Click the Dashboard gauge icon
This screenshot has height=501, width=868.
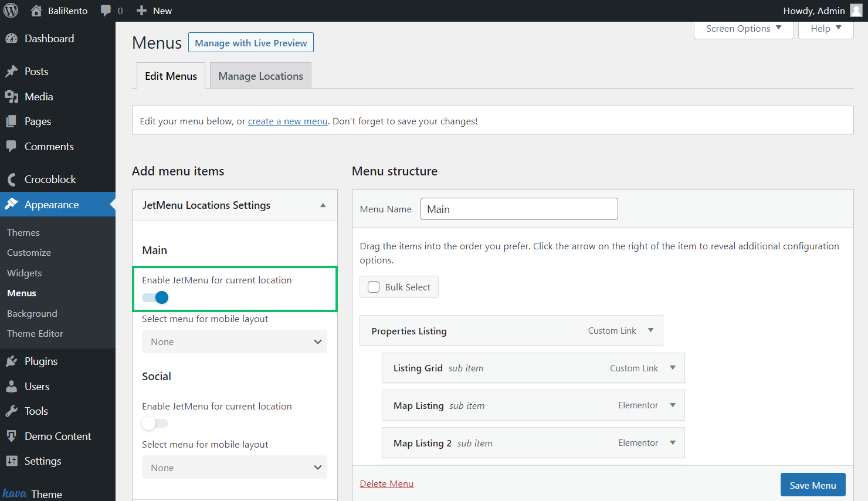[12, 38]
